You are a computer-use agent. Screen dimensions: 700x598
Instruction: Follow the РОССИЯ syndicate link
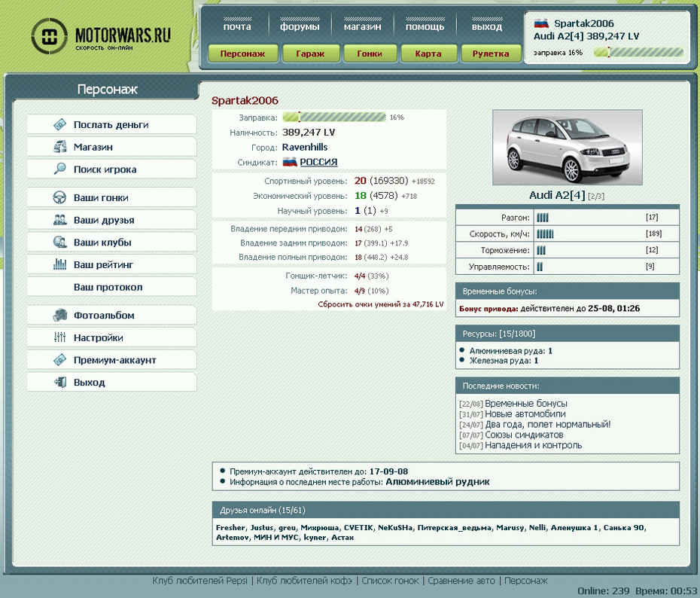pos(318,162)
